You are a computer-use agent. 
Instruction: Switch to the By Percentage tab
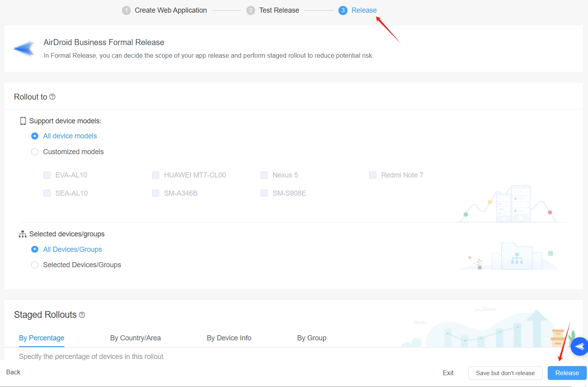[x=41, y=338]
